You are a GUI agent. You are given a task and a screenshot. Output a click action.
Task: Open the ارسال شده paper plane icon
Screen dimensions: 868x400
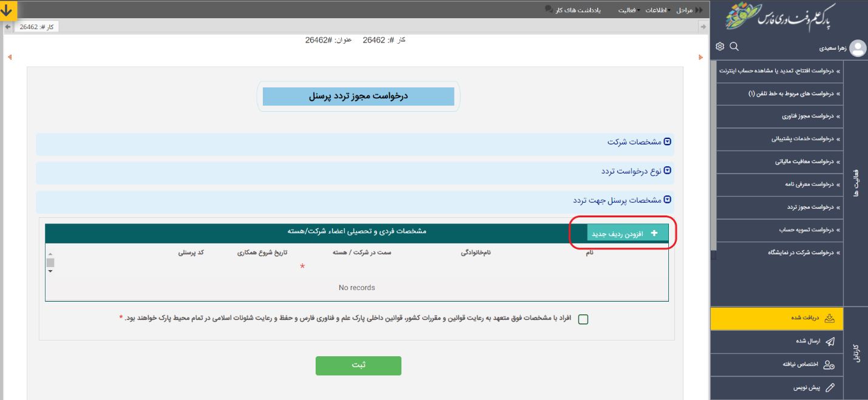point(830,341)
